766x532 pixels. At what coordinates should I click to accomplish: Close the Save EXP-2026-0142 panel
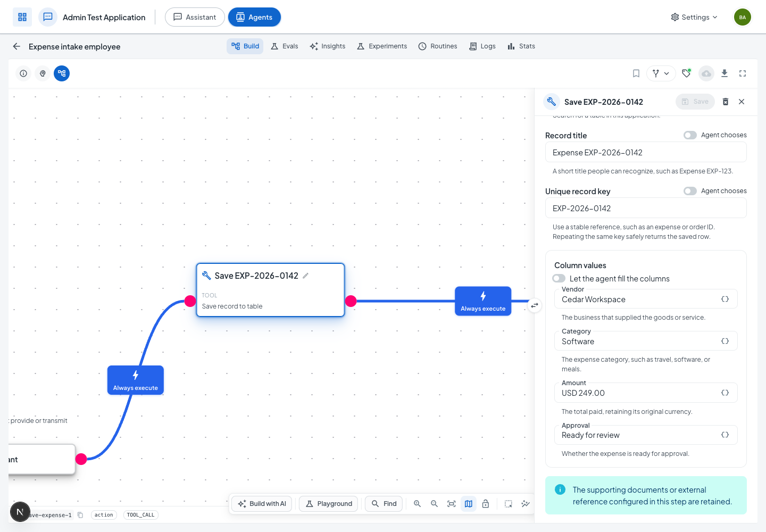click(742, 102)
